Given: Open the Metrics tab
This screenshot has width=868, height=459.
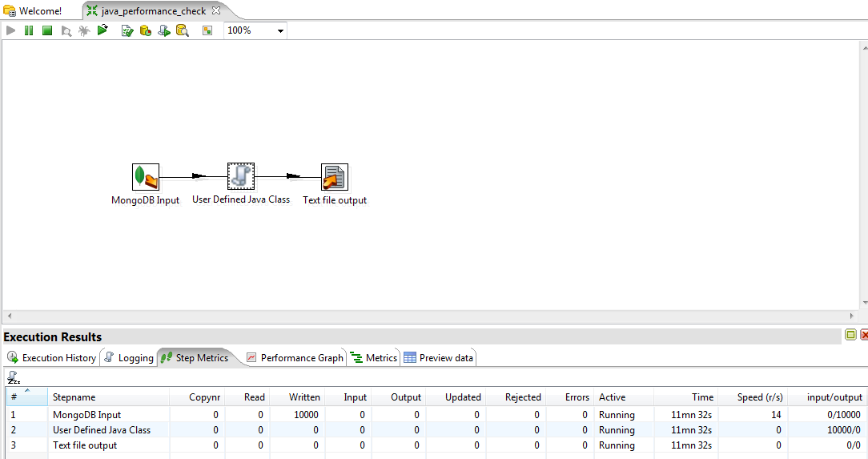Looking at the screenshot, I should (x=374, y=358).
